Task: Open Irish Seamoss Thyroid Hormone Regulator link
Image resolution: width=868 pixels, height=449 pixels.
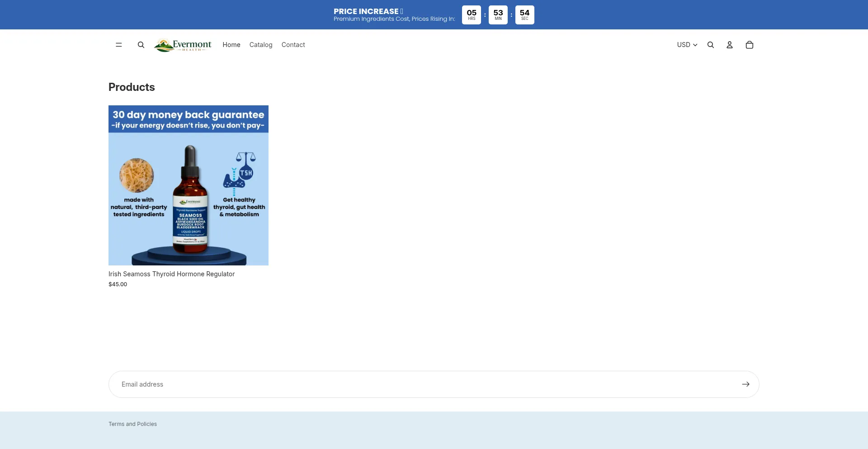Action: point(171,274)
